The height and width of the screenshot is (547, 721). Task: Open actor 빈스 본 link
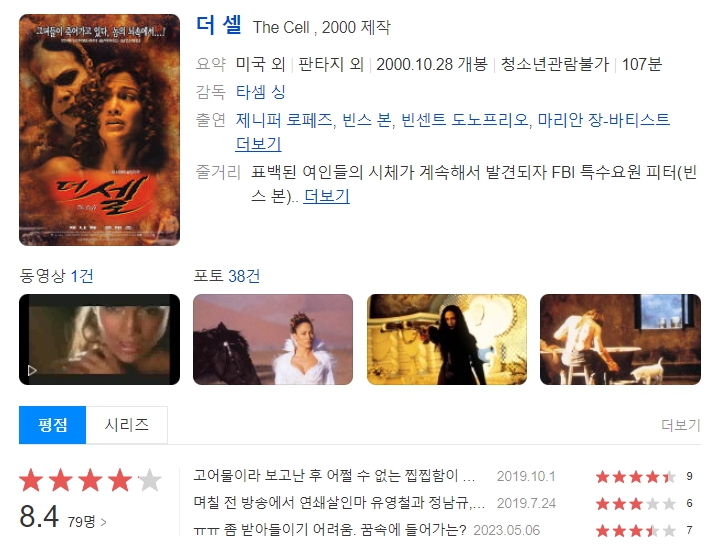tap(367, 120)
